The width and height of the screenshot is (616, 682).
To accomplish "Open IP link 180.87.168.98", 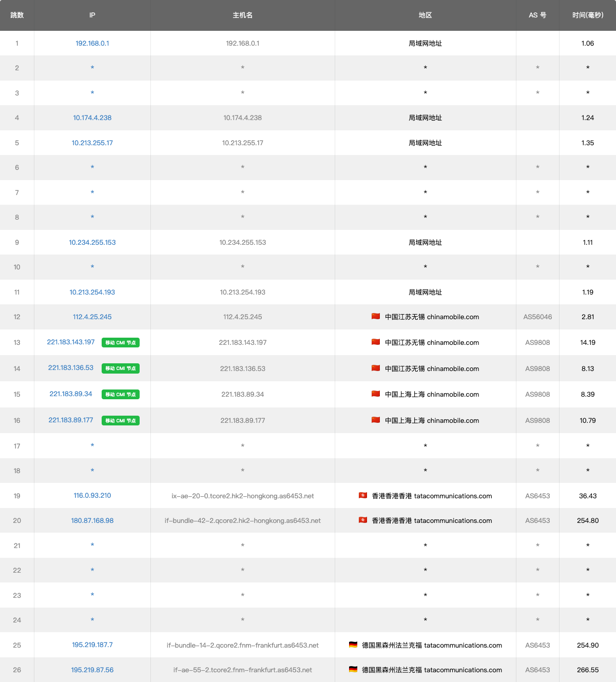I will pyautogui.click(x=92, y=520).
